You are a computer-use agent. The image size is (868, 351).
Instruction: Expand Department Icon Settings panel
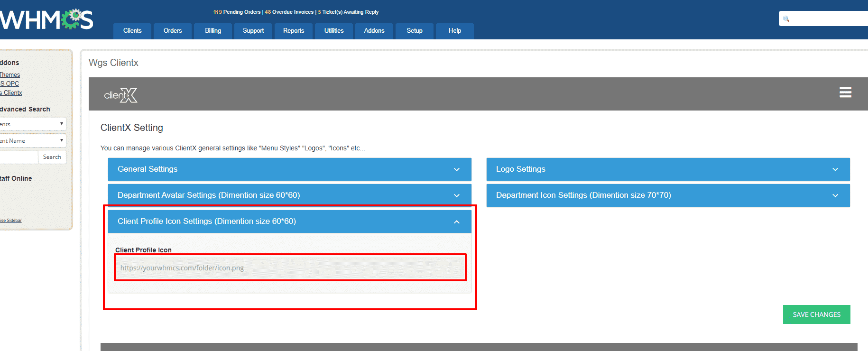point(668,195)
